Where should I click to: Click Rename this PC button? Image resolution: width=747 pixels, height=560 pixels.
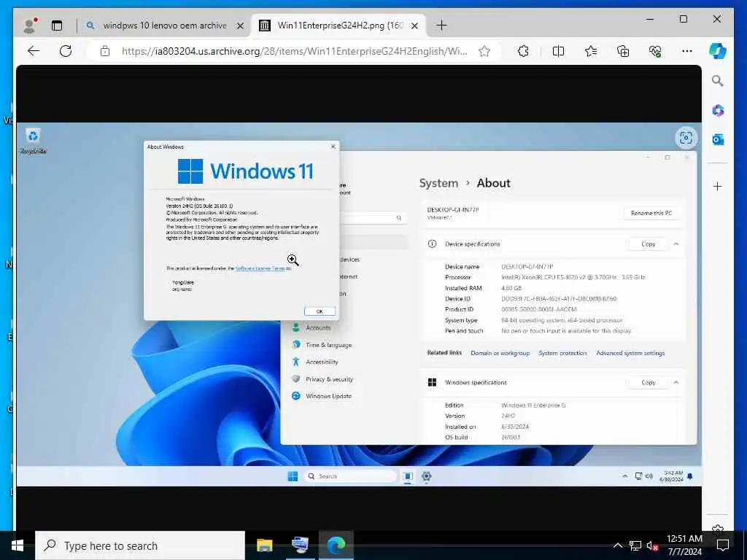click(x=651, y=213)
